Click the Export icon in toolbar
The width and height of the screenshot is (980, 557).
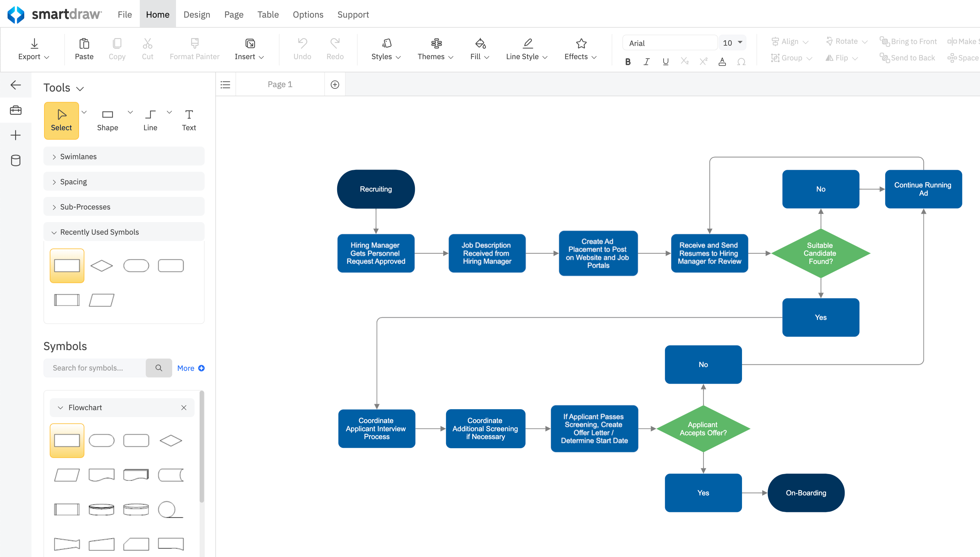point(34,44)
